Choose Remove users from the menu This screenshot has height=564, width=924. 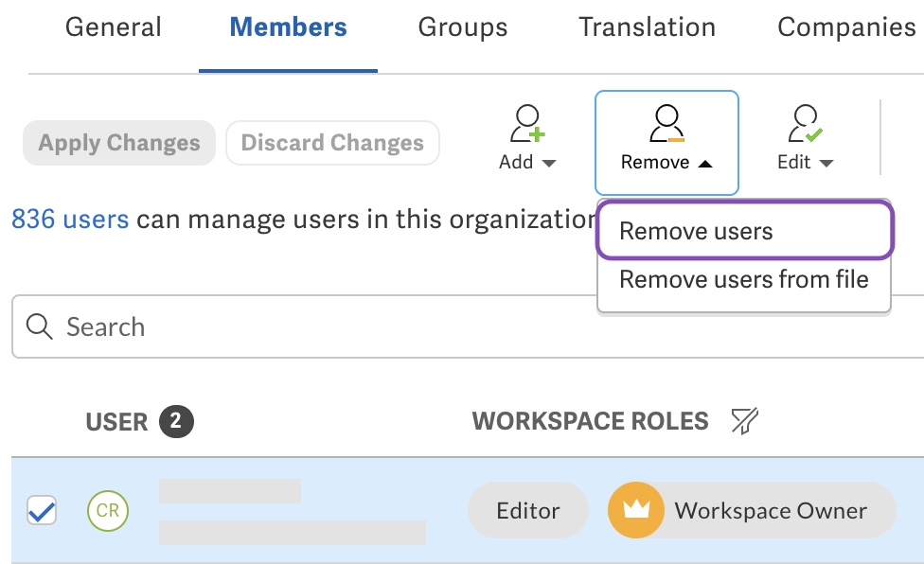pos(745,230)
